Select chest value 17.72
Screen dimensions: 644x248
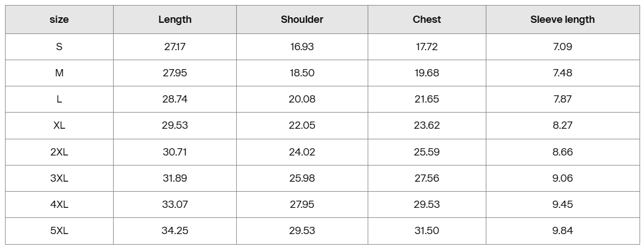[427, 47]
